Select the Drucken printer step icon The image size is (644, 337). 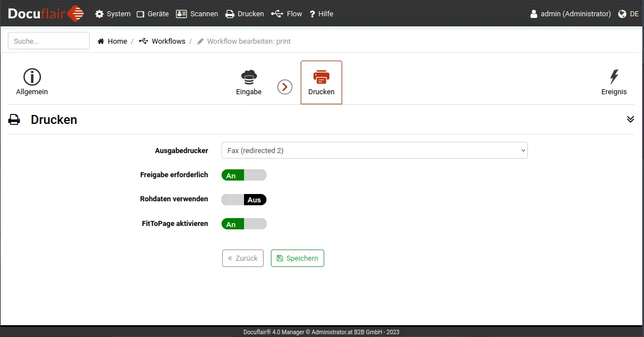pos(321,77)
